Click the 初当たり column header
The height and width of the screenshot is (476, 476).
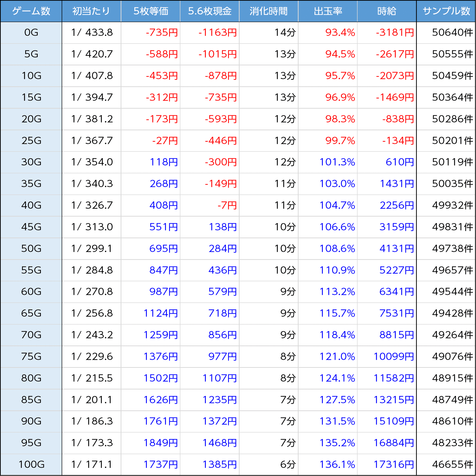click(91, 11)
